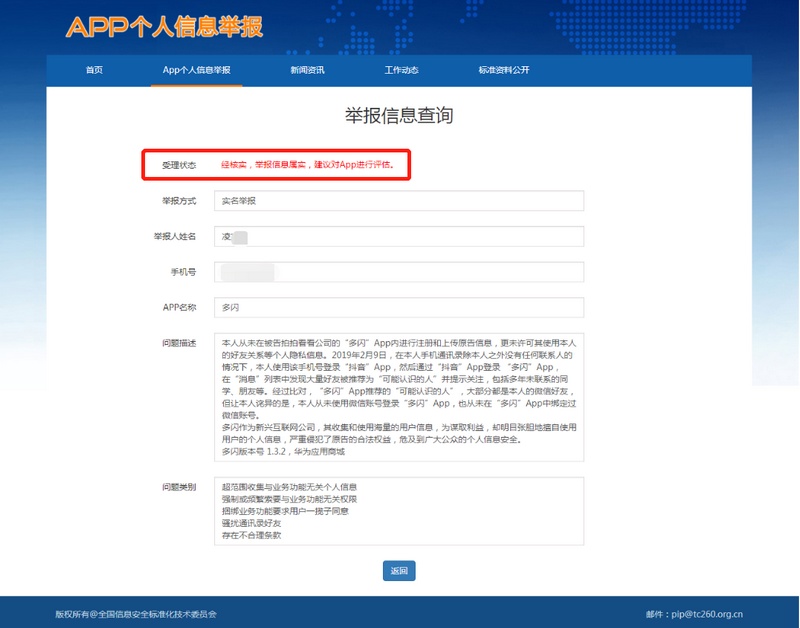Click the 手机号 input field
Screen dimensions: 800x628
click(399, 272)
